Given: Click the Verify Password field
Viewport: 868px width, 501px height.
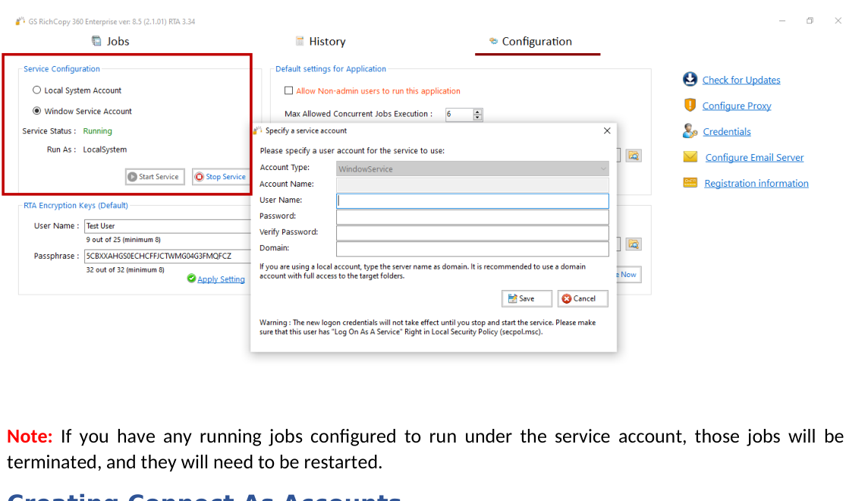Looking at the screenshot, I should (x=472, y=232).
